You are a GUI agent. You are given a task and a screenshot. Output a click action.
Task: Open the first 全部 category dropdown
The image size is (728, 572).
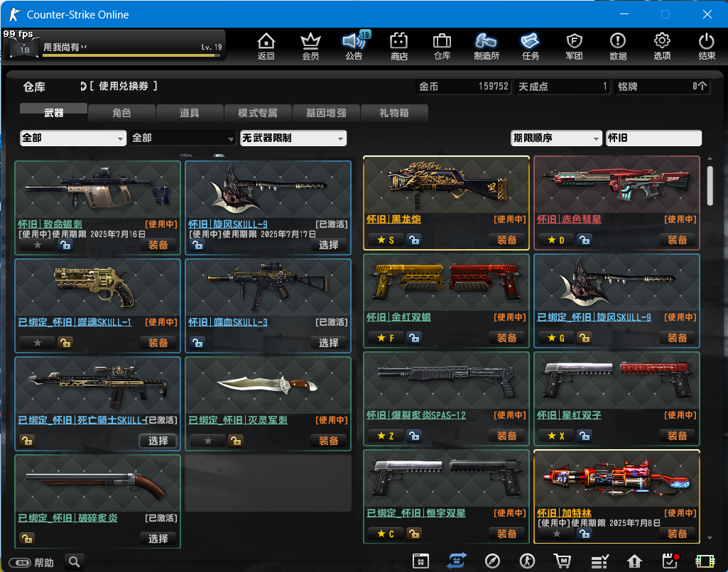pos(73,138)
